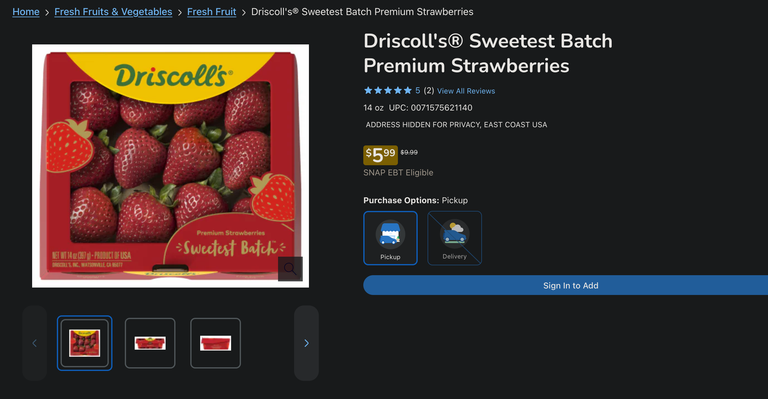Click the next arrow in thumbnail carousel
Screen dimensions: 768x399
point(307,343)
